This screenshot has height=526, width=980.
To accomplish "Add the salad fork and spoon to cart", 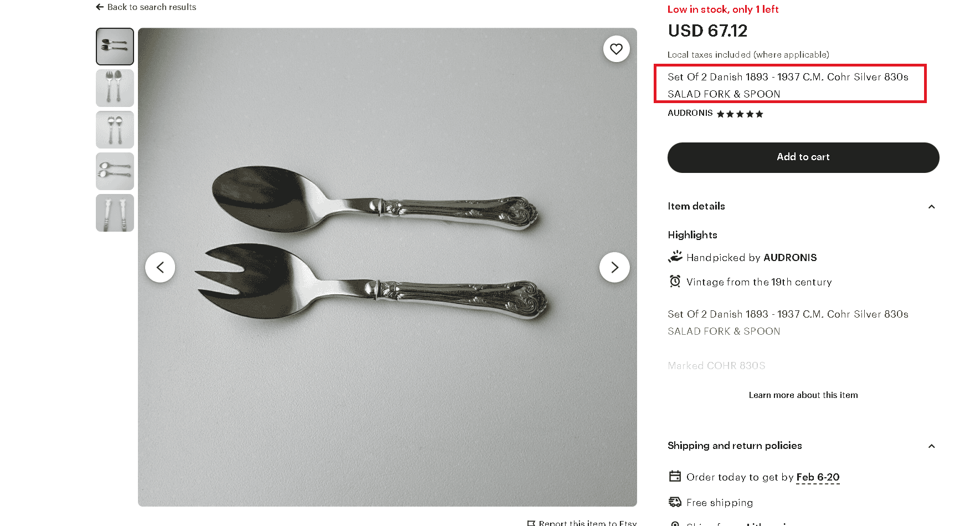I will [803, 157].
